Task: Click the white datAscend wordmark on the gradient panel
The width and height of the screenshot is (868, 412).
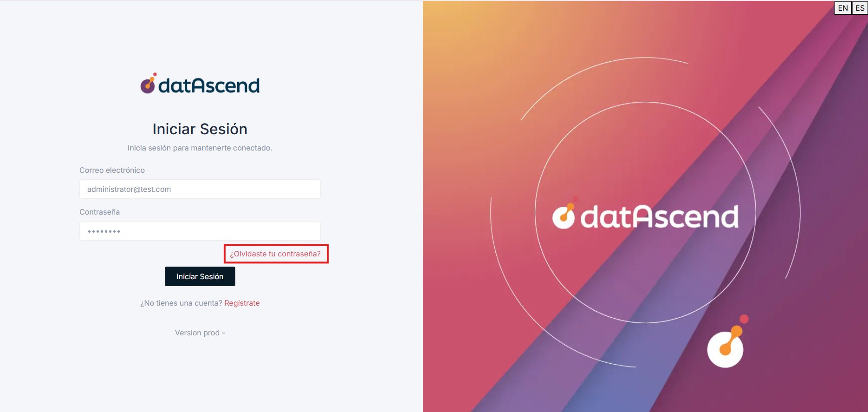Action: [x=659, y=217]
